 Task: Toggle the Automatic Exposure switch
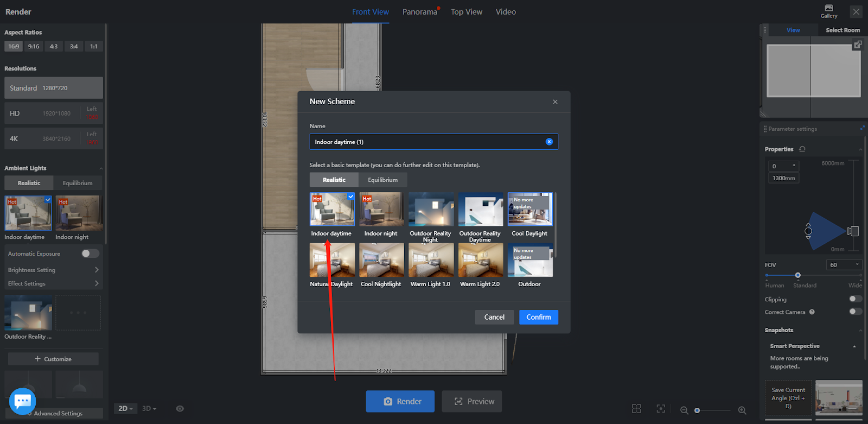(x=90, y=254)
